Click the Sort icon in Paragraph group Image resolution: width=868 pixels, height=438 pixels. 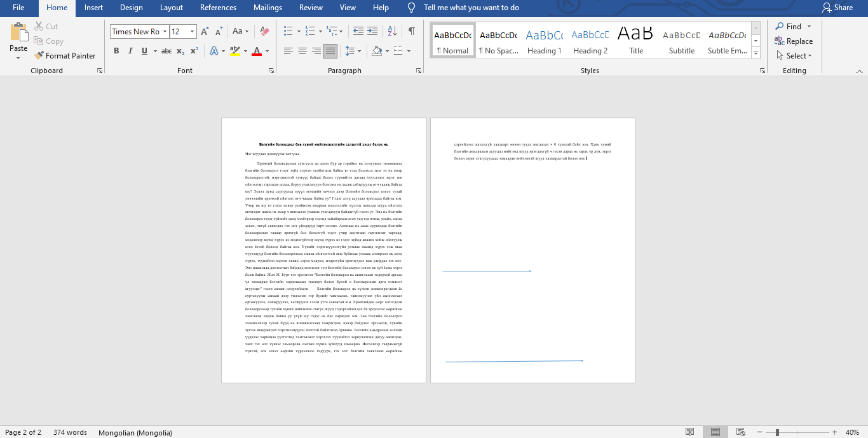[392, 31]
